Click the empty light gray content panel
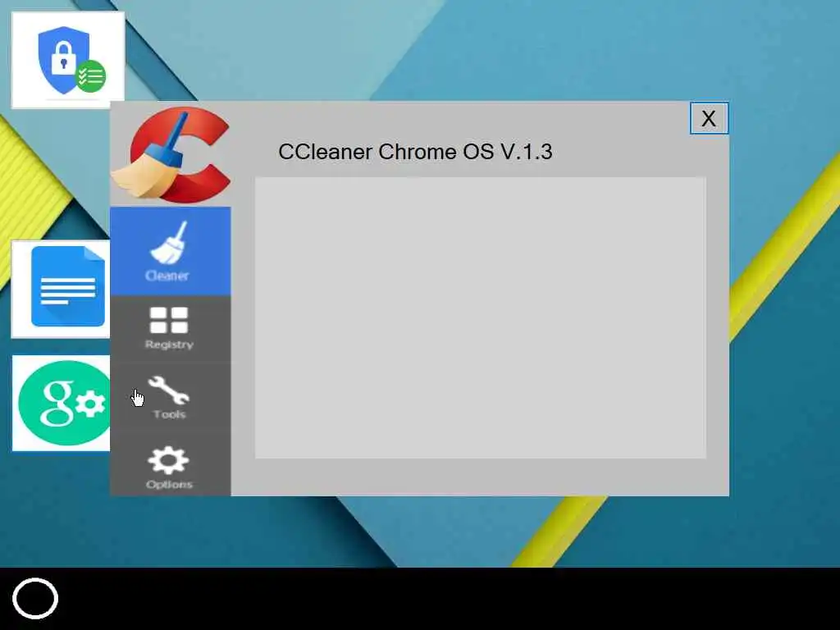This screenshot has height=630, width=840. click(x=481, y=317)
